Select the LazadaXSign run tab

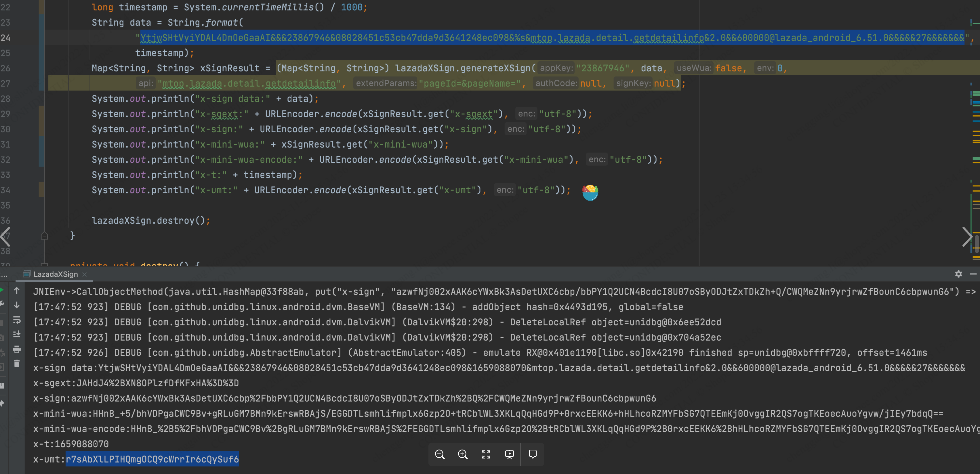[55, 274]
